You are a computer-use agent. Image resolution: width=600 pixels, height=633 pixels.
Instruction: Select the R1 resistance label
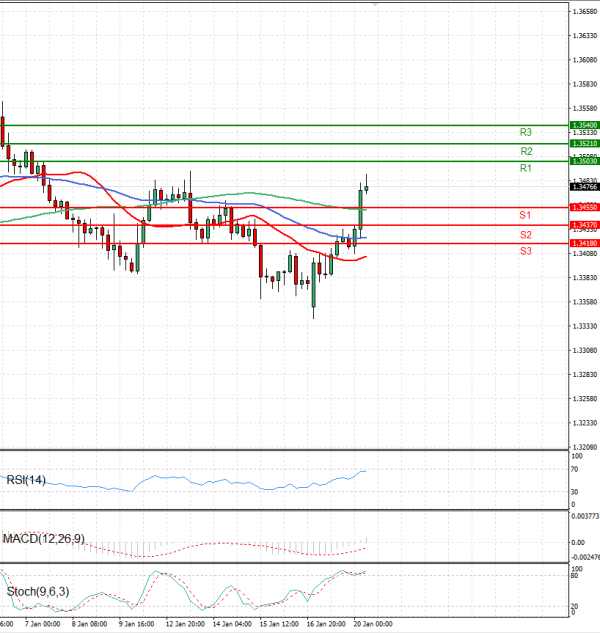(x=525, y=169)
